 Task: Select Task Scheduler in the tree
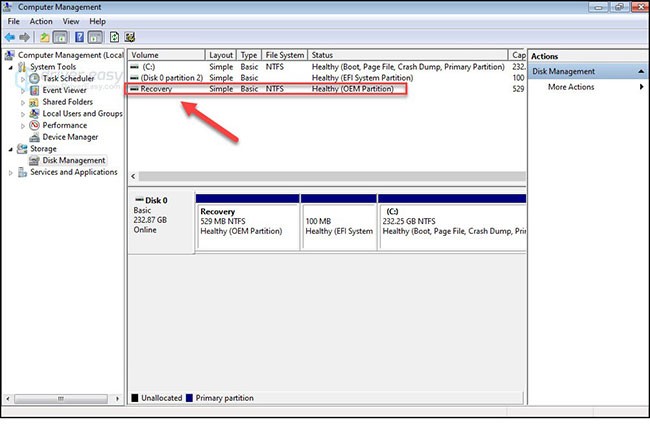coord(68,78)
